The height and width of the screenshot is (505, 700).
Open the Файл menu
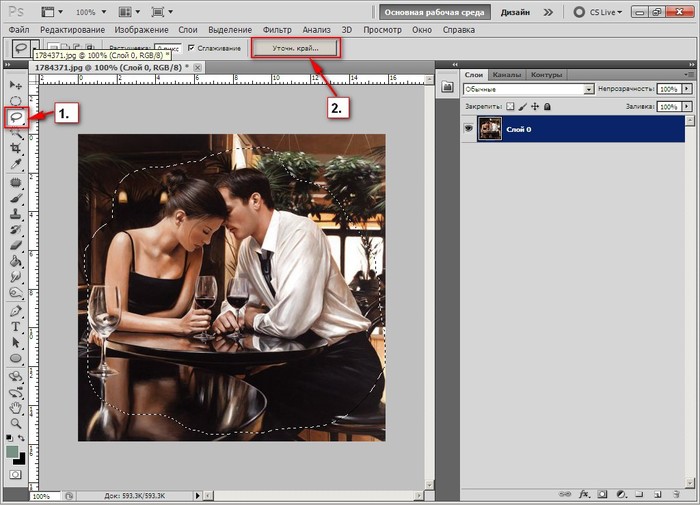(x=19, y=30)
